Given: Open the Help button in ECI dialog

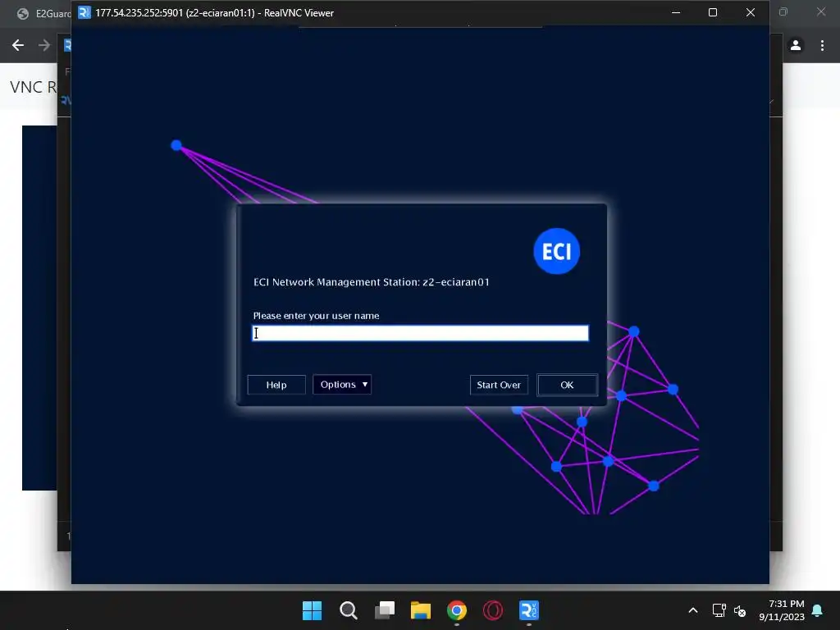Looking at the screenshot, I should 276,385.
